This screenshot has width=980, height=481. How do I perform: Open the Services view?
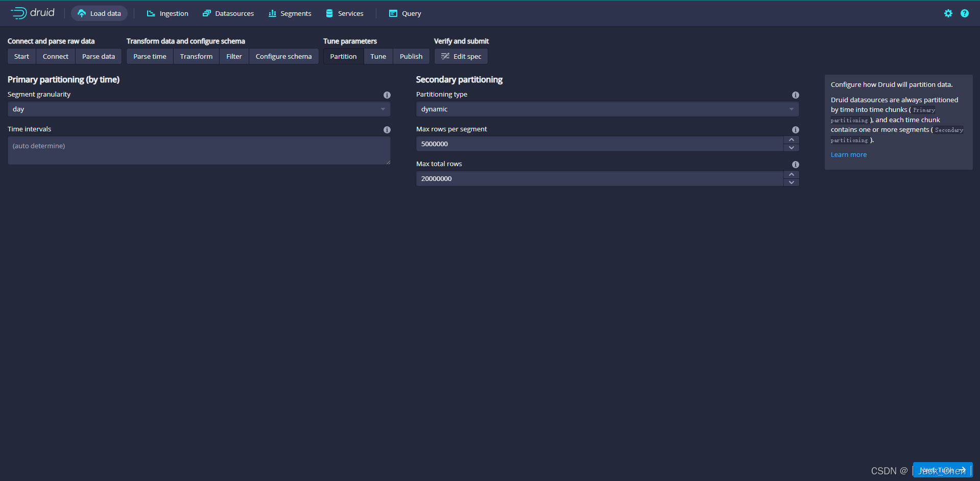(x=345, y=13)
